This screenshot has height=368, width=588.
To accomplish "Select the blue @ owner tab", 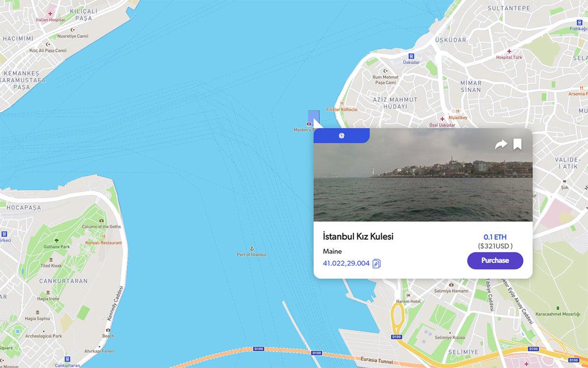I will (x=342, y=136).
